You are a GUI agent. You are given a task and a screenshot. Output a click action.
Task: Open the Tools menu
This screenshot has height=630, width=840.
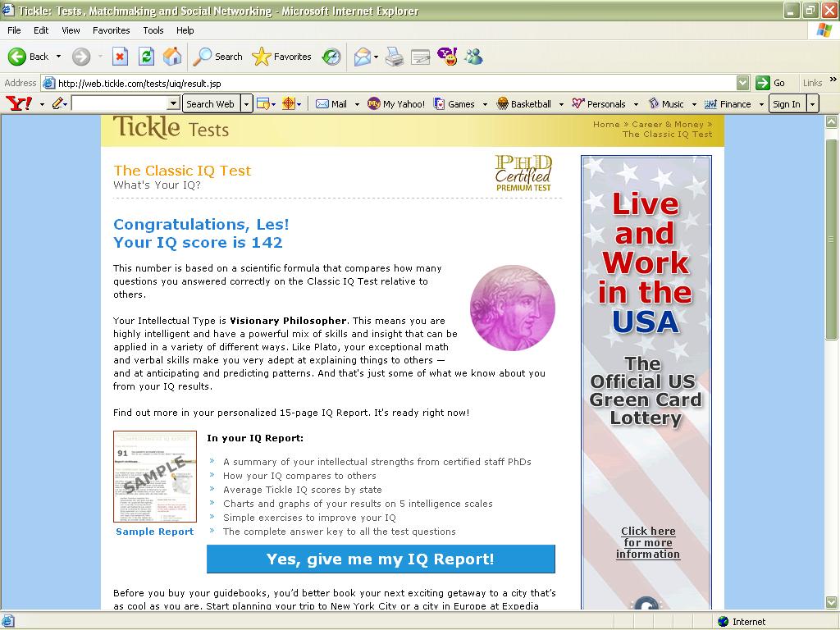(153, 30)
